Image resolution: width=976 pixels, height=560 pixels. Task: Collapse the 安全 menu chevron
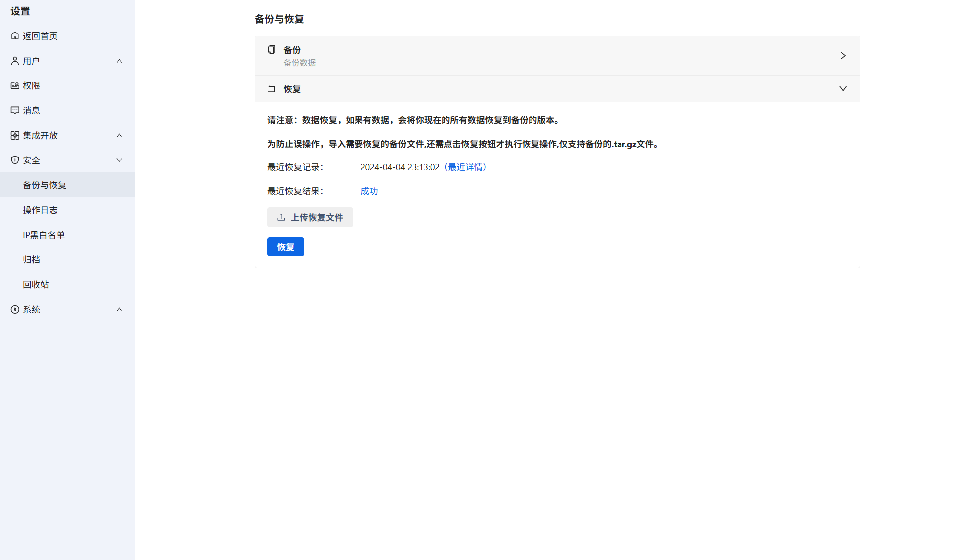click(119, 160)
